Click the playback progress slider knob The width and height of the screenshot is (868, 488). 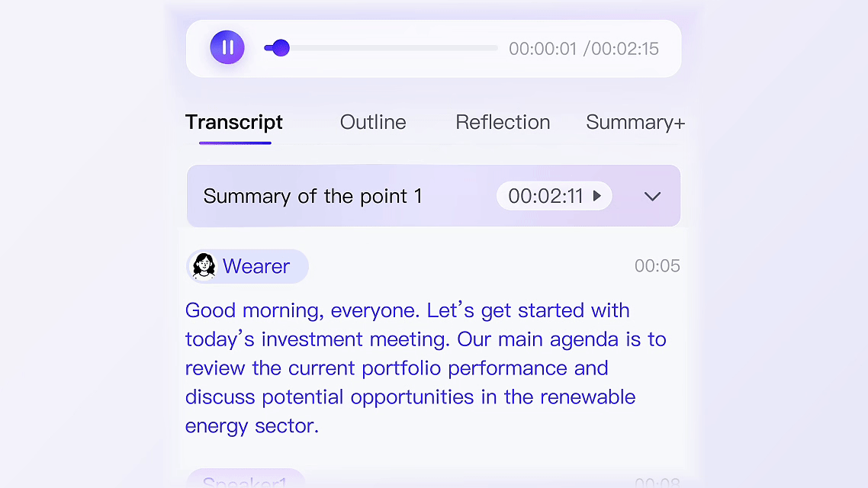coord(281,48)
